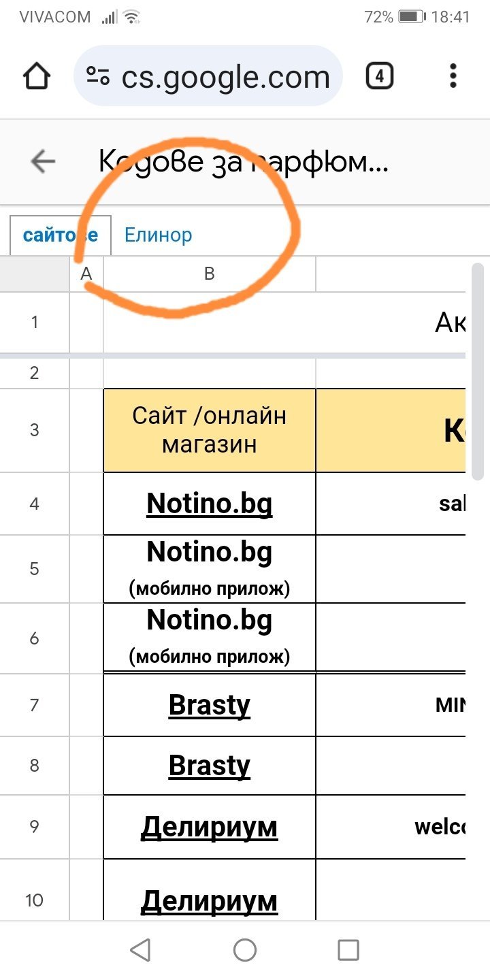
Task: Open the Notino.bg link in row 4
Action: point(209,504)
